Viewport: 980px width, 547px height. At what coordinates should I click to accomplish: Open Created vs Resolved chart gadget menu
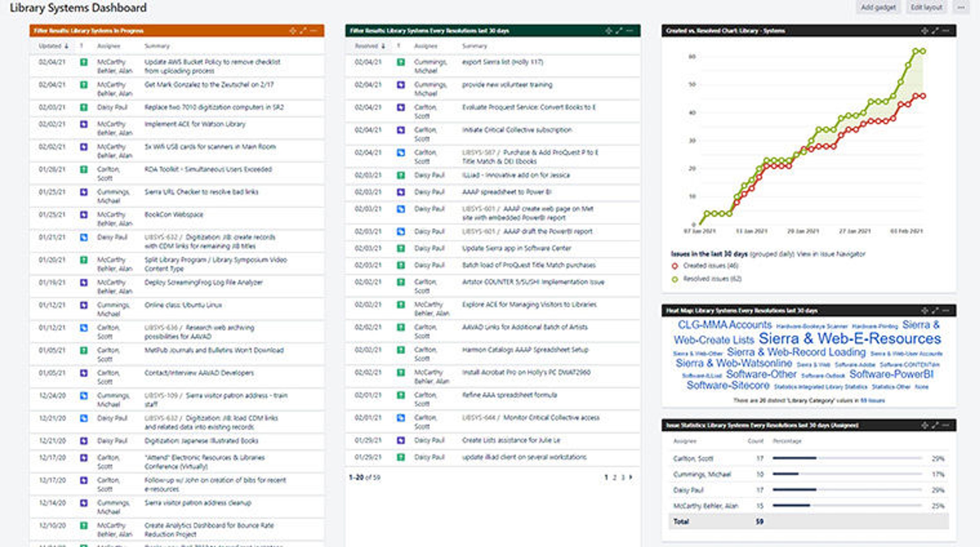946,31
